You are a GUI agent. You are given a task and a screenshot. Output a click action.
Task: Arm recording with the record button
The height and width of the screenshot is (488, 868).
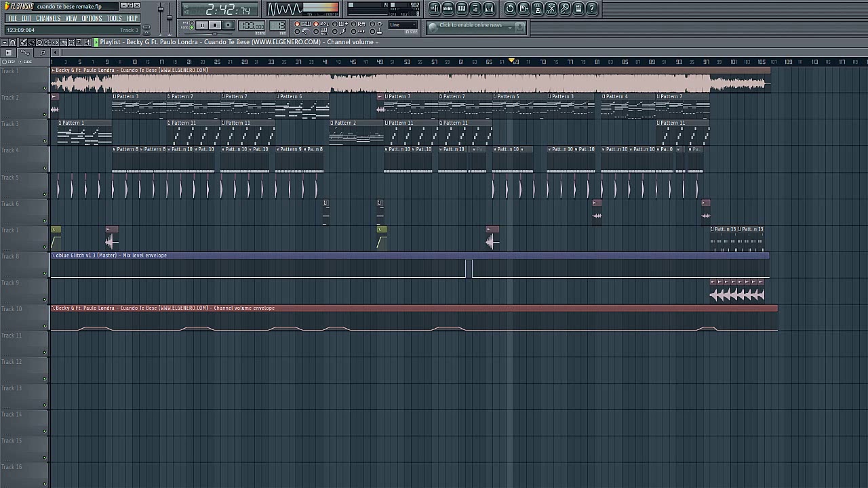point(228,25)
